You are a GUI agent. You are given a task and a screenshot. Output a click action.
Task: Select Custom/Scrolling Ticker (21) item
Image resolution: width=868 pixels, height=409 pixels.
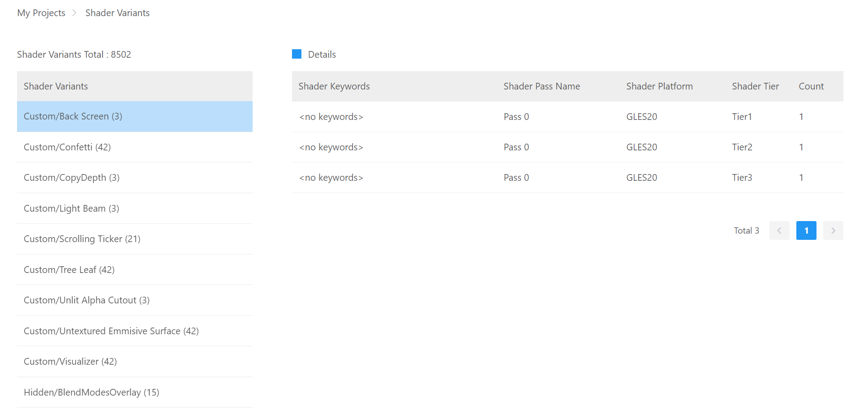[82, 239]
